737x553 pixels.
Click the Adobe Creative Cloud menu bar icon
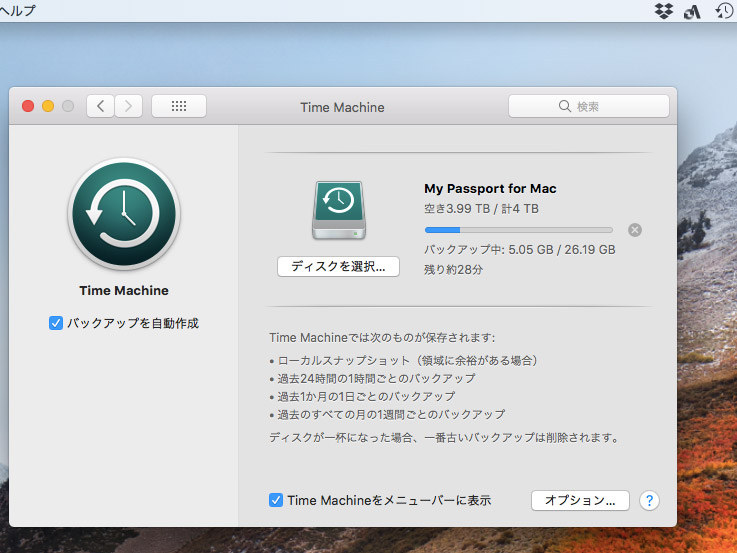coord(692,11)
